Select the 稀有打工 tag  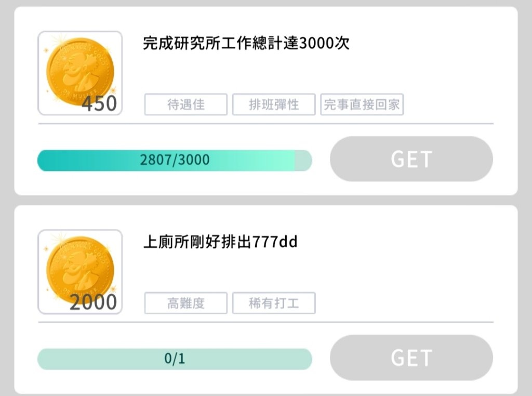pos(274,303)
